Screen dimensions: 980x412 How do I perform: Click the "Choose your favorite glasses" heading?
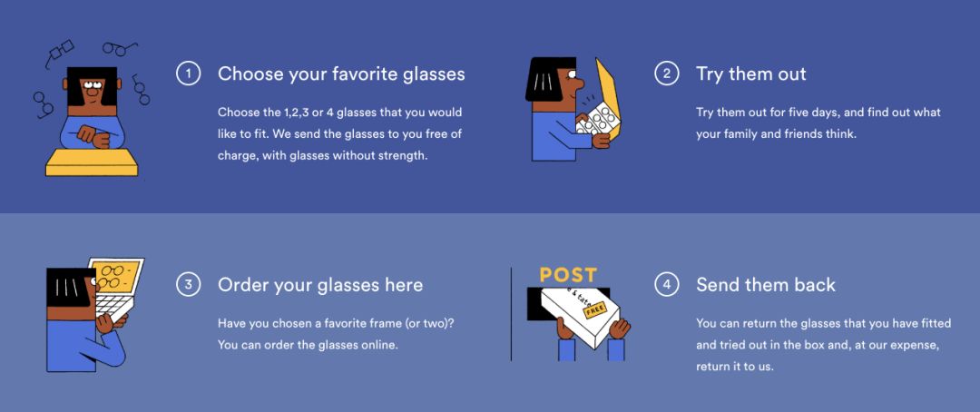[x=341, y=74]
